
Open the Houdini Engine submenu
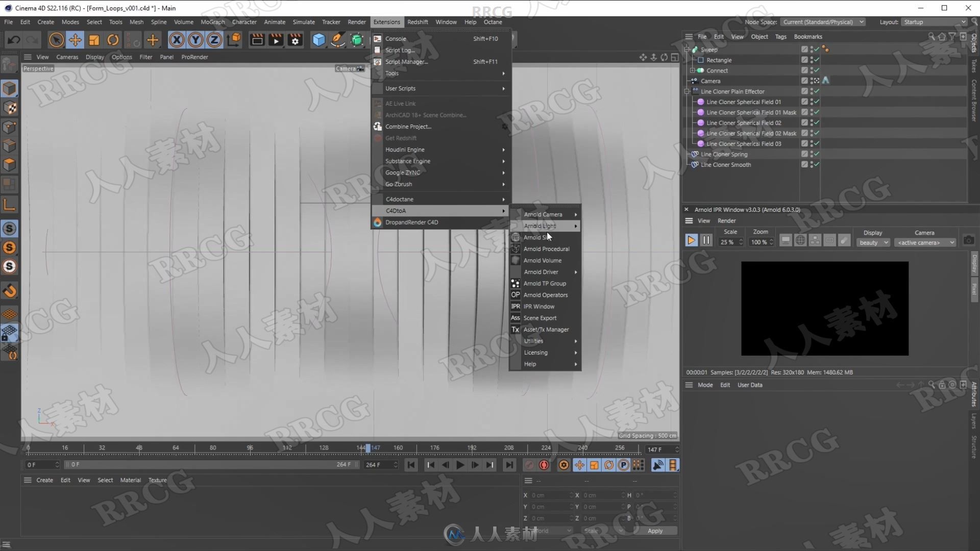[x=441, y=149]
